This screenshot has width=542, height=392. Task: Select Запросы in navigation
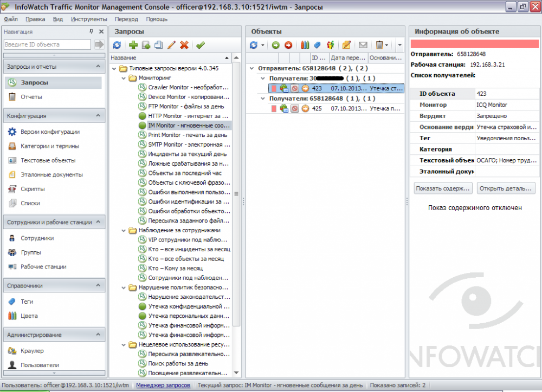(54, 82)
